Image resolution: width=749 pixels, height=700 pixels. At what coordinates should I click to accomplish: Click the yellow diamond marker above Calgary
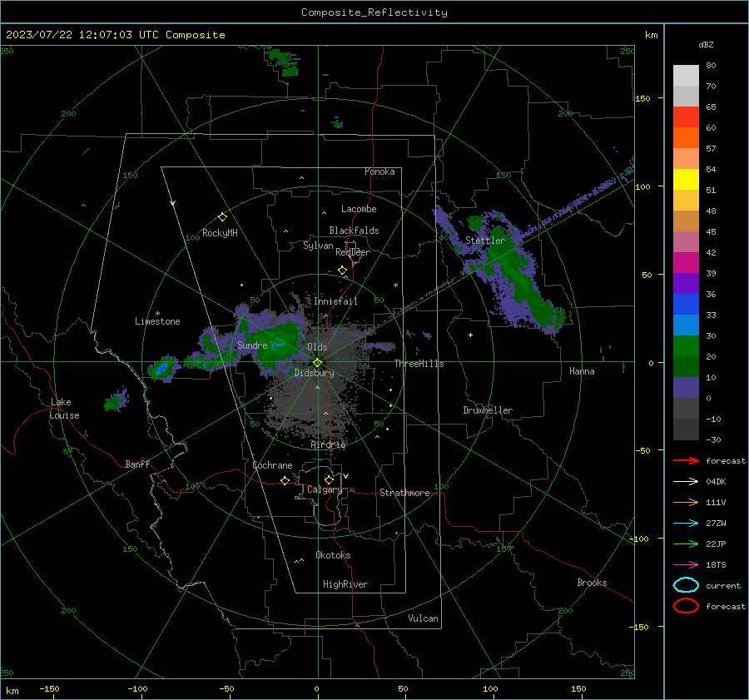pyautogui.click(x=329, y=479)
